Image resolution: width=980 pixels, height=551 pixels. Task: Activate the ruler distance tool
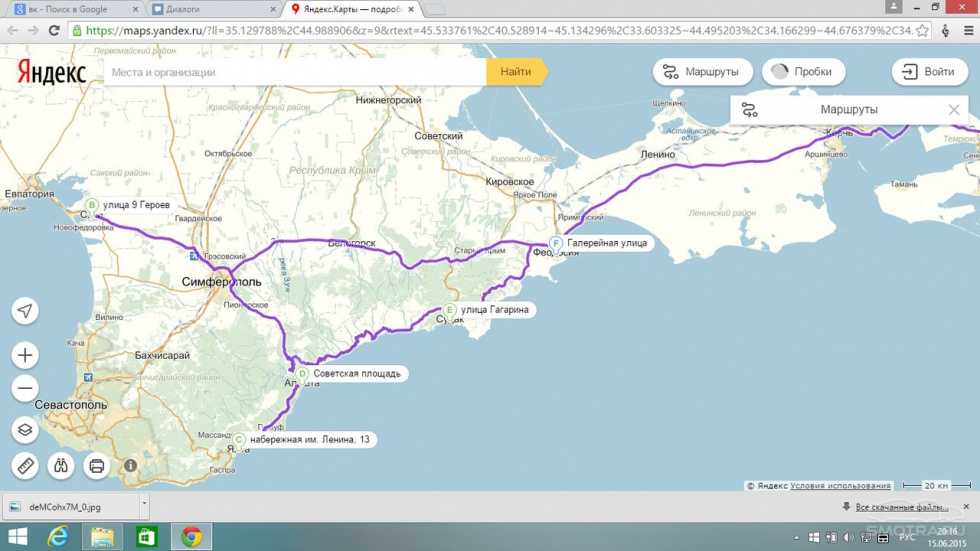point(25,465)
